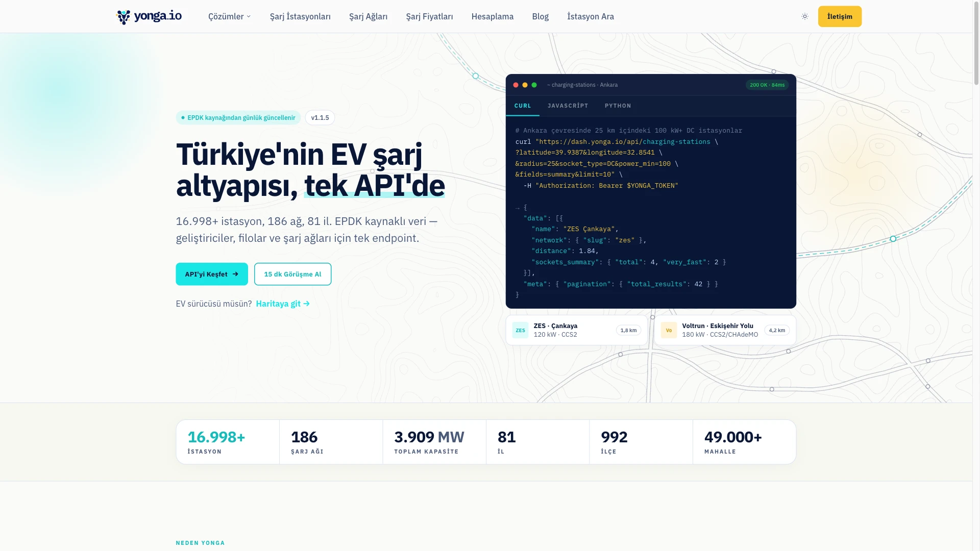Click the 16.998+ İSTASYON stat
The width and height of the screenshot is (980, 551).
tap(228, 442)
